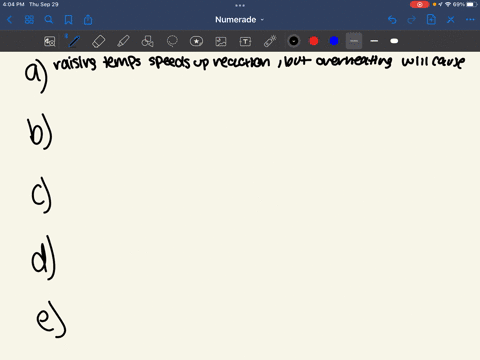Open the thumbnail grid view
Screen dimensions: 480x360
(x=29, y=20)
